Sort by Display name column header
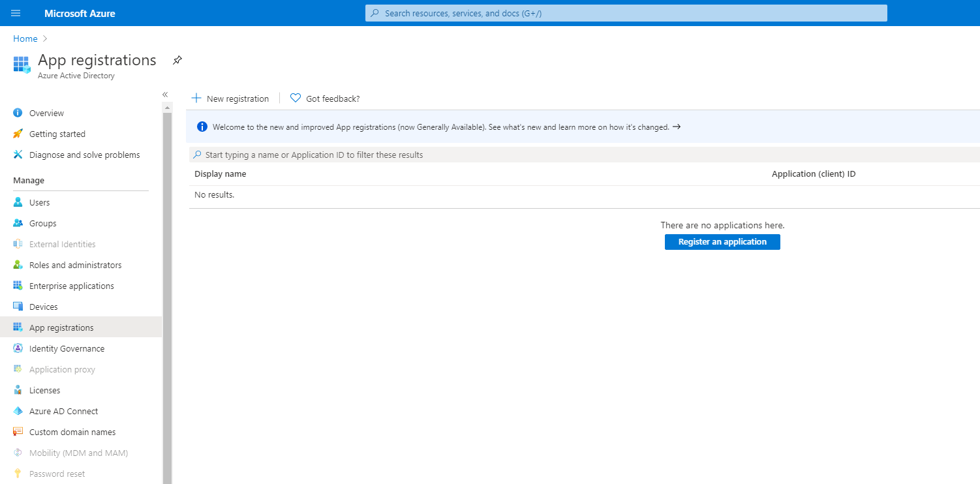980x484 pixels. pyautogui.click(x=221, y=174)
